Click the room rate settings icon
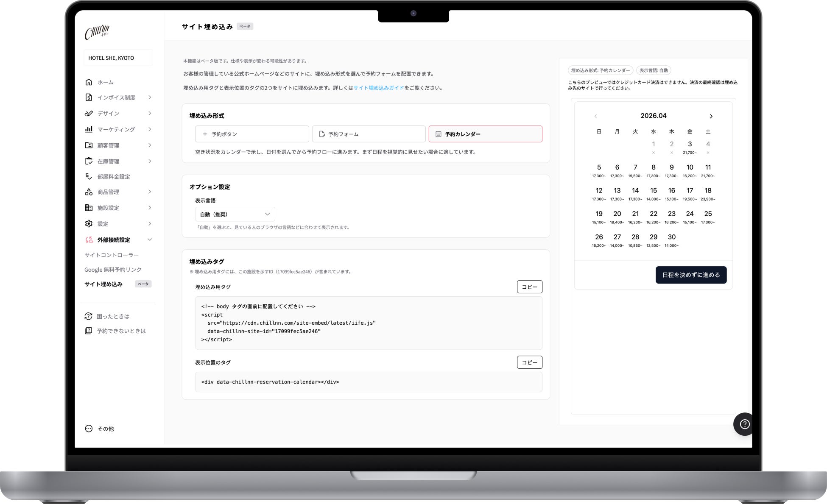Image resolution: width=827 pixels, height=504 pixels. pos(89,176)
